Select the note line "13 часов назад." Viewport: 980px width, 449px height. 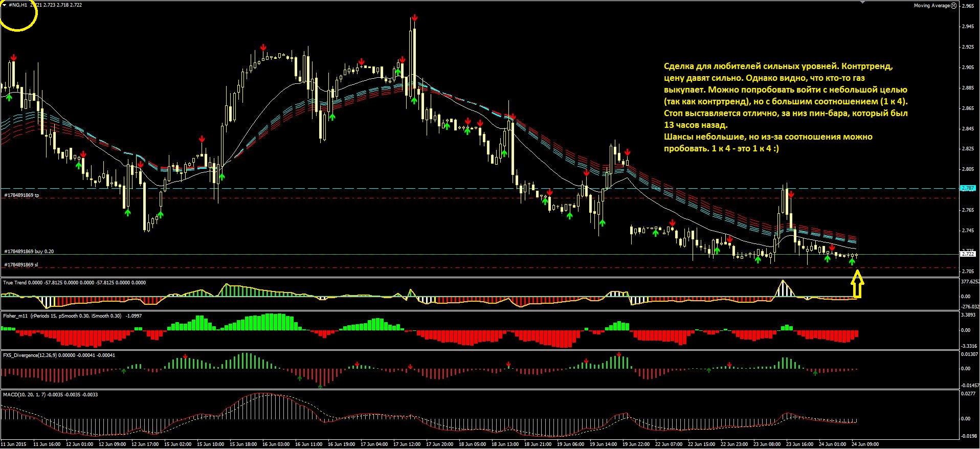pos(695,125)
